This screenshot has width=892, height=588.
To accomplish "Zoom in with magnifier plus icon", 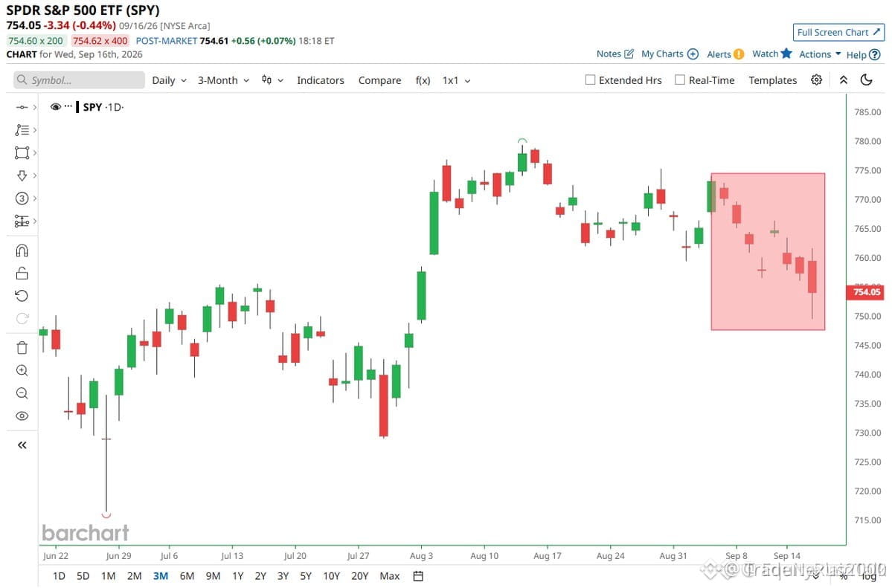I will pos(22,371).
